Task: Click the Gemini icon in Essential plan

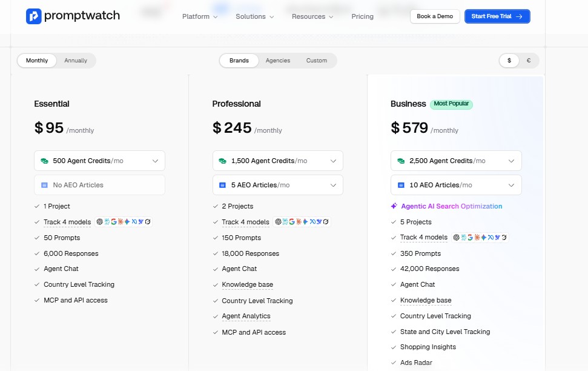Action: [127, 221]
